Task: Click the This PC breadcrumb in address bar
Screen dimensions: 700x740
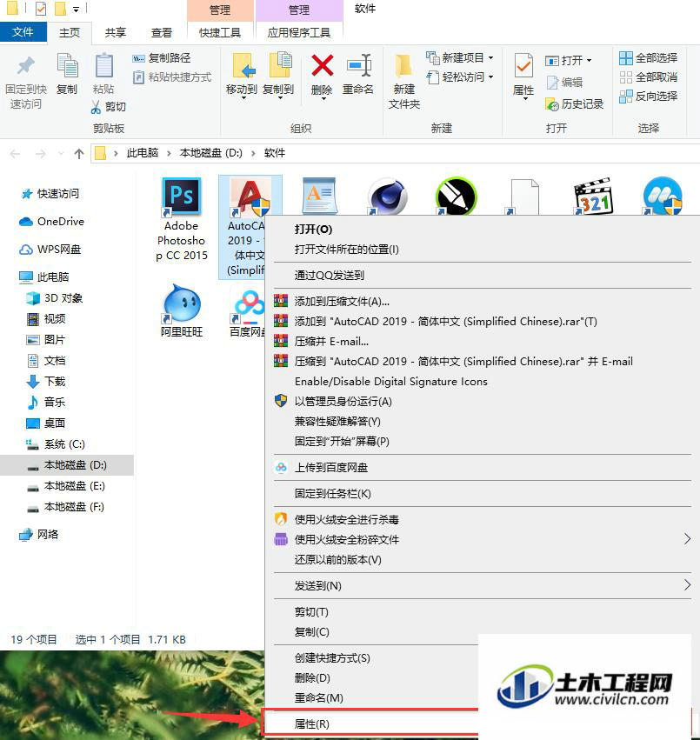Action: pyautogui.click(x=142, y=153)
